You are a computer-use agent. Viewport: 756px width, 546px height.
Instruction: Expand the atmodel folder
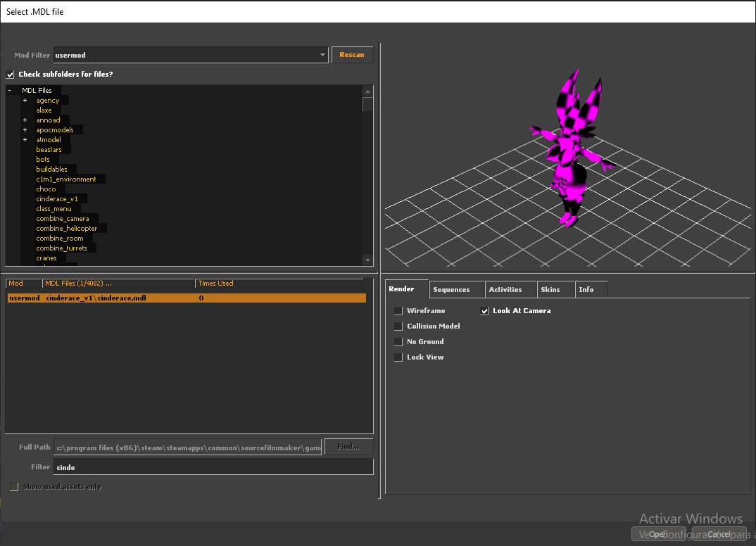coord(25,140)
